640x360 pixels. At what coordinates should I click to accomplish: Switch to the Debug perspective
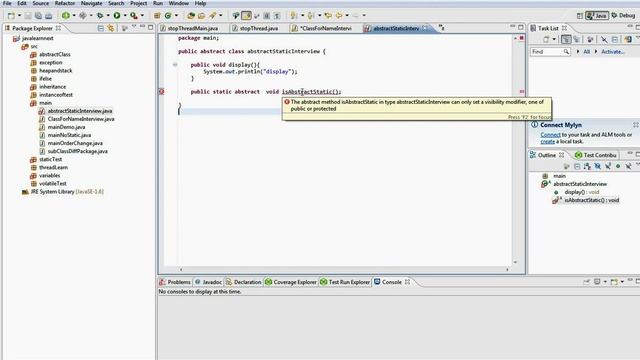[x=623, y=16]
